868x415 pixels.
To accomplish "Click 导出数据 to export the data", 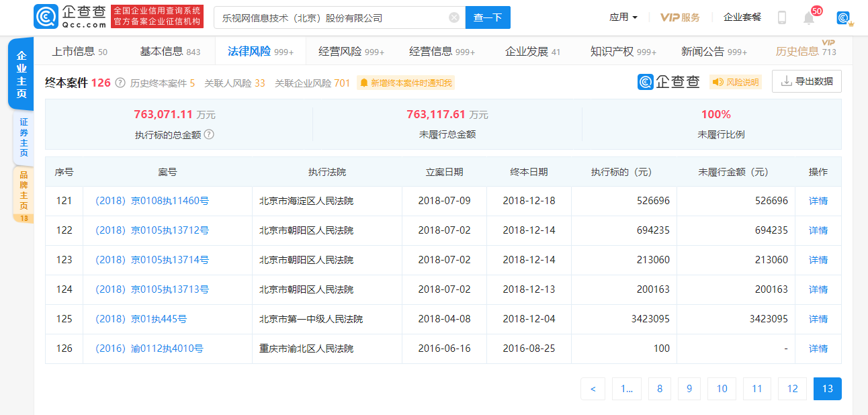I will click(806, 82).
